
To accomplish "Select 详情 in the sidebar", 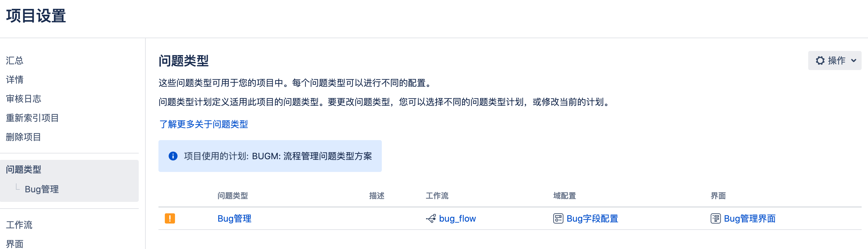I will pyautogui.click(x=15, y=80).
